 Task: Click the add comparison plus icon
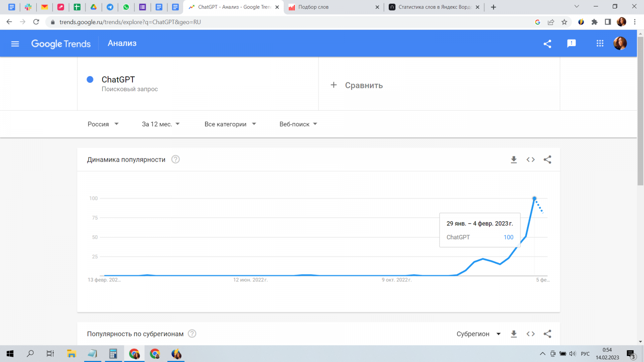coord(334,85)
